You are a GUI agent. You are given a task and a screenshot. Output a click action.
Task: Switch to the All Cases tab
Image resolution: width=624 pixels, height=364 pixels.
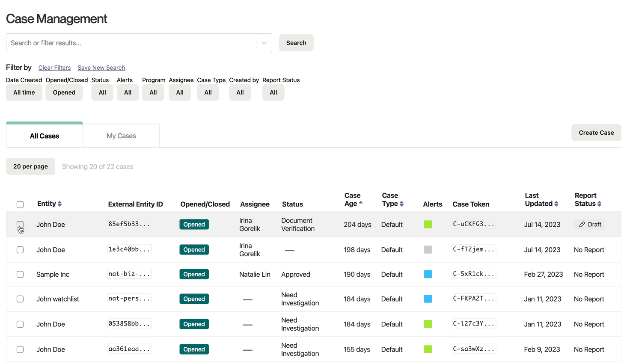tap(45, 136)
